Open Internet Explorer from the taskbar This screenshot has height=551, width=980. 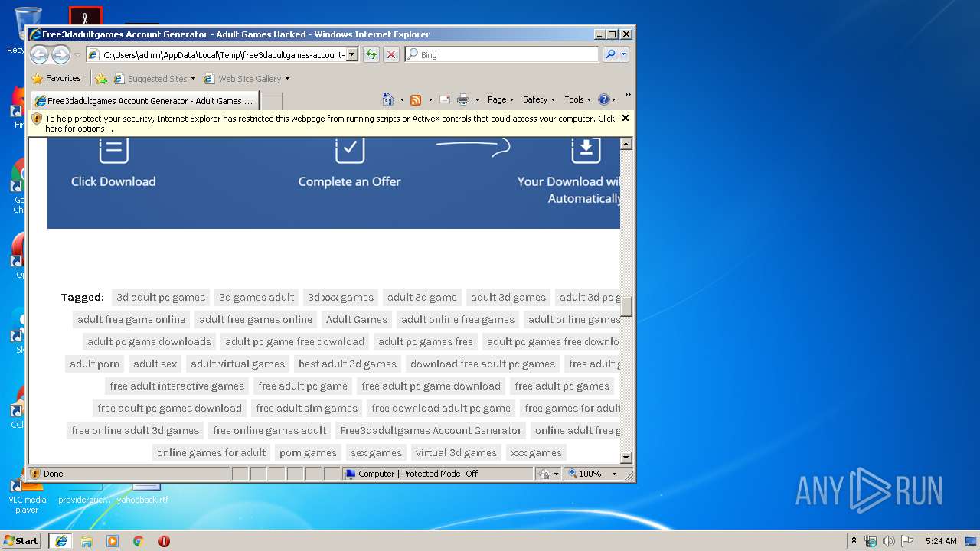[x=60, y=541]
